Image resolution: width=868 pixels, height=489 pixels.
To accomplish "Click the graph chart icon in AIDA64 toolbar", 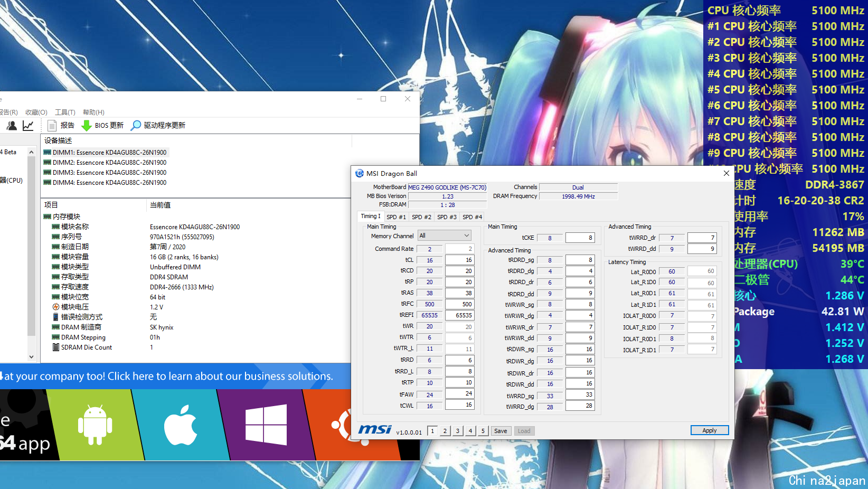I will (x=28, y=125).
